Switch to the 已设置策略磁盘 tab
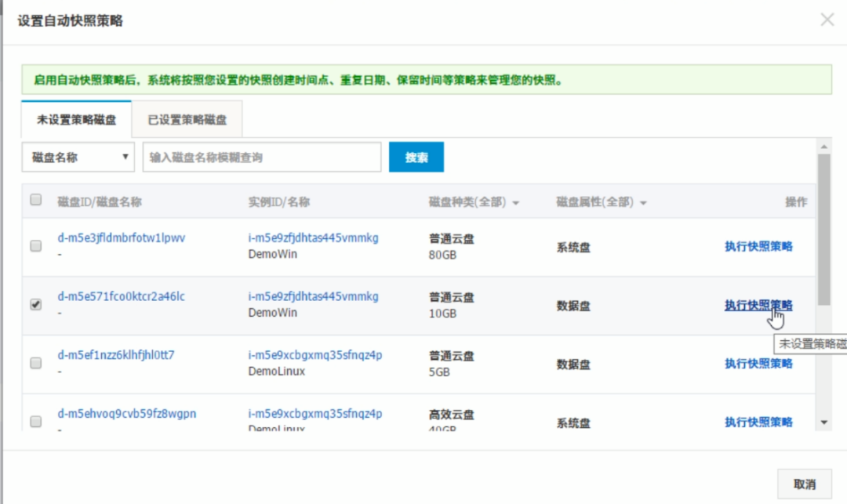Screen dimensions: 847x504 click(187, 120)
